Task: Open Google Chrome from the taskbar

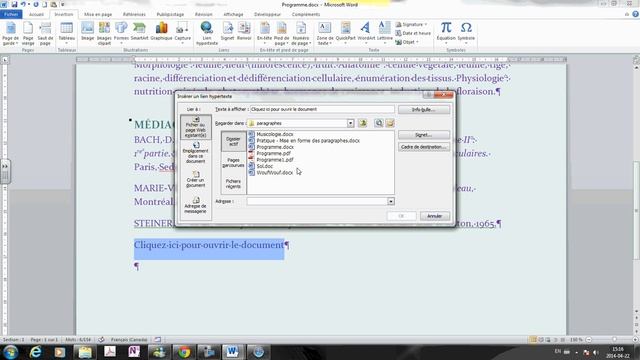Action: 184,352
